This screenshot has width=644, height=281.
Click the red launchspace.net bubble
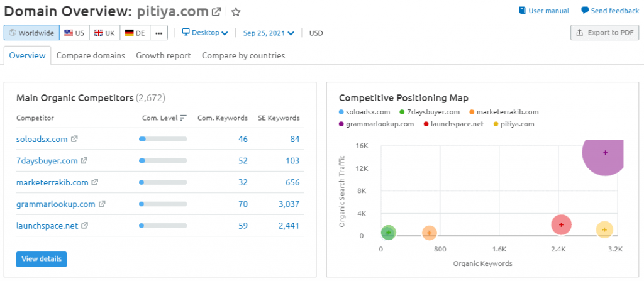561,224
